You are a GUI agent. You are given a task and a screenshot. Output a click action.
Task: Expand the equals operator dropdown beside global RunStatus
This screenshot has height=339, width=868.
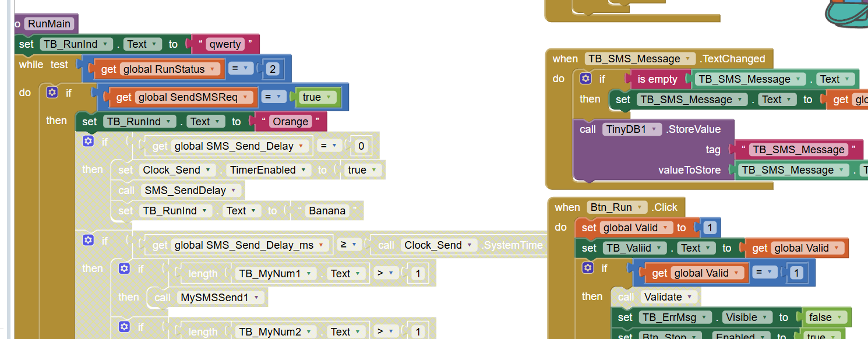point(240,69)
